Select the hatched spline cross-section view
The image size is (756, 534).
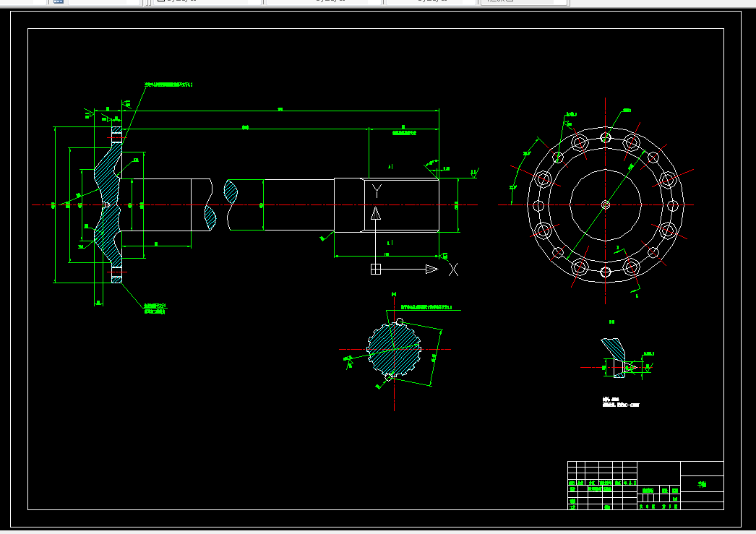pyautogui.click(x=394, y=350)
